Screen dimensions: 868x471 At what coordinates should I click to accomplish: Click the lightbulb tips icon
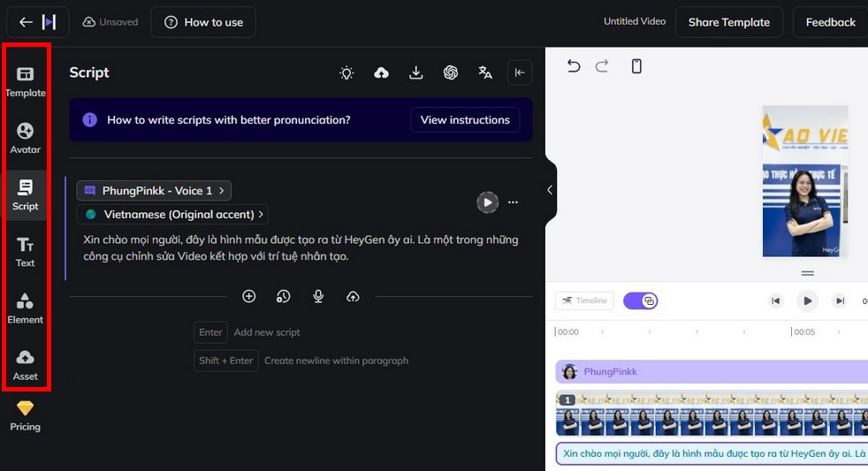[346, 72]
